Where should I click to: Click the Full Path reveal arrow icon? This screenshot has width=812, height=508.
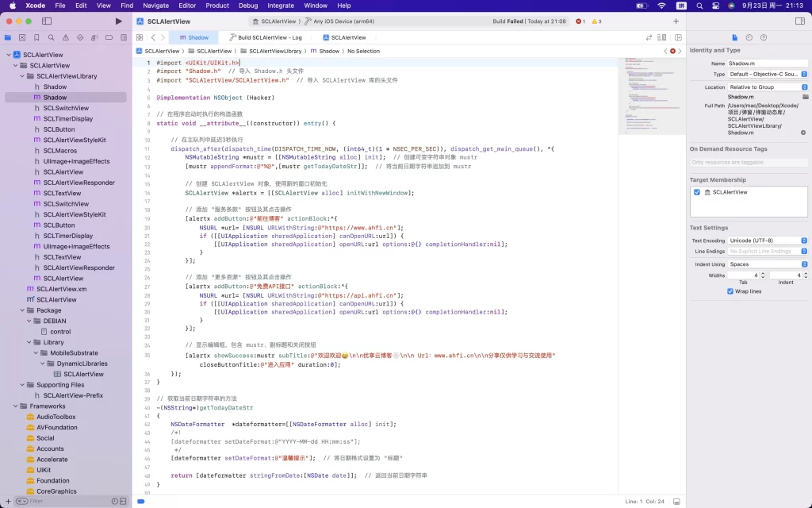(x=803, y=133)
